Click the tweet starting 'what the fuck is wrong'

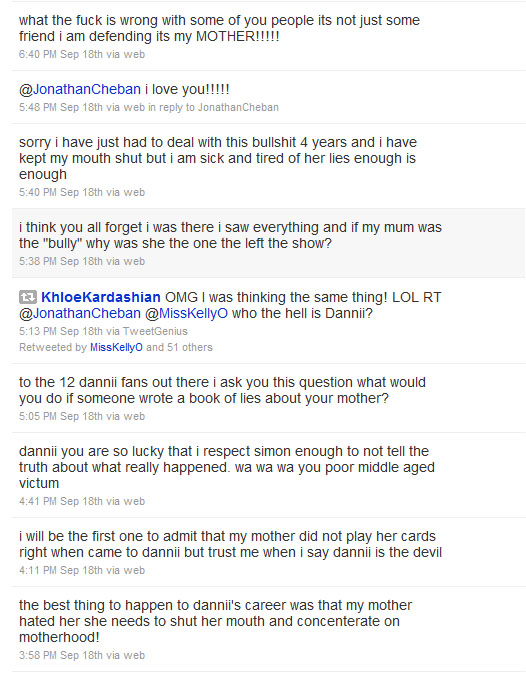(x=269, y=36)
